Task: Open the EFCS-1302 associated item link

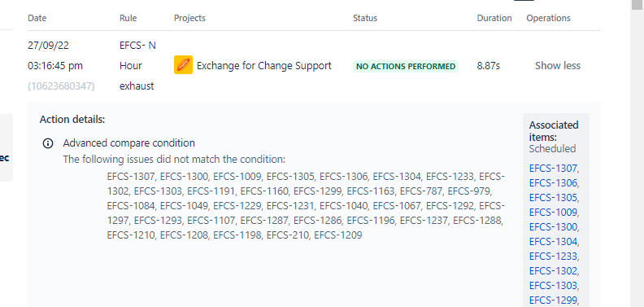Action: point(554,271)
